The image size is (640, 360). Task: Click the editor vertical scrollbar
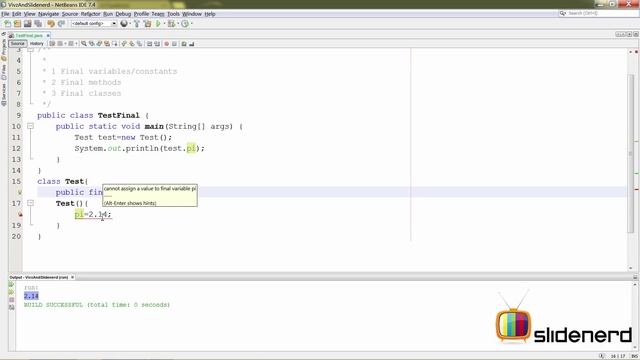point(631,153)
